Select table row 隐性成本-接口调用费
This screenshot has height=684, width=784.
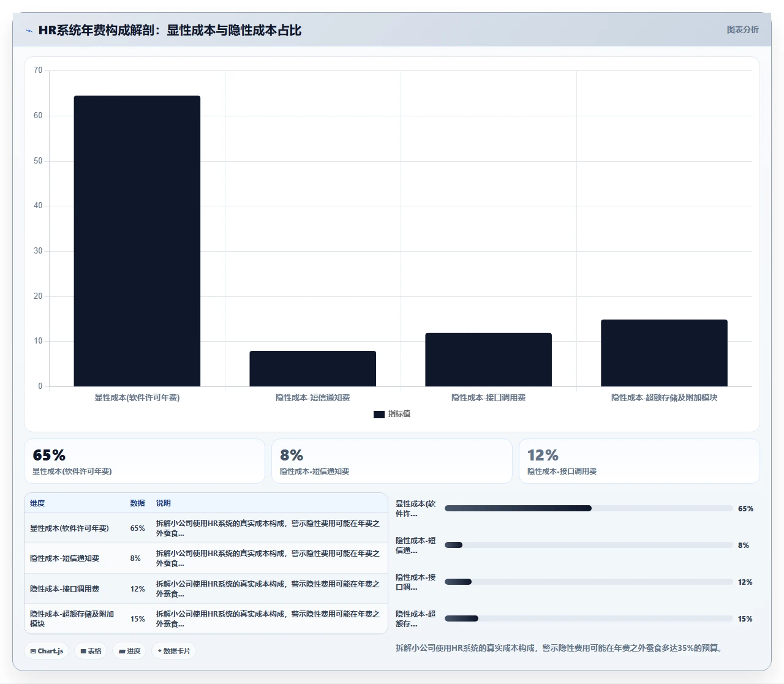(206, 588)
